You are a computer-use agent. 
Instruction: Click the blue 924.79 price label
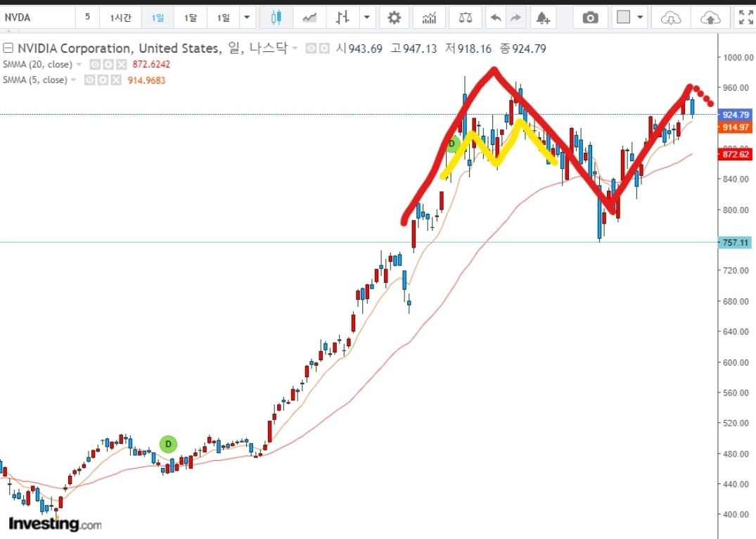736,115
